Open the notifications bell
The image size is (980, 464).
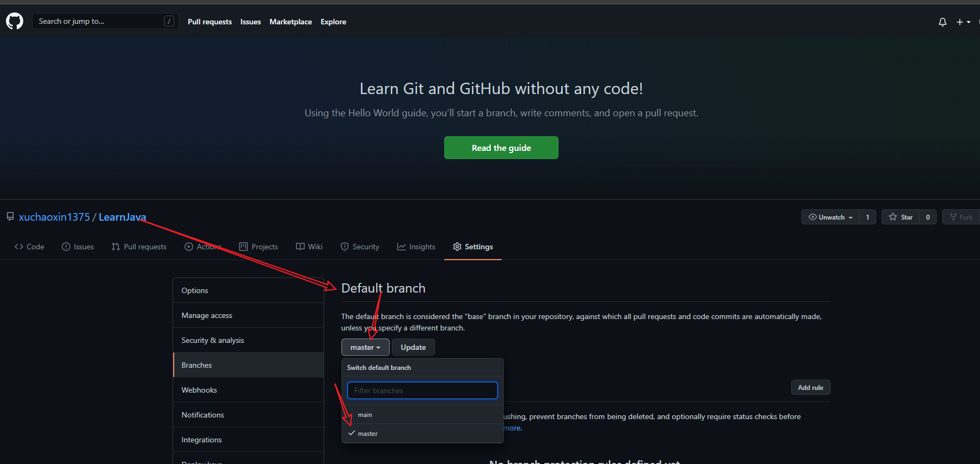943,22
